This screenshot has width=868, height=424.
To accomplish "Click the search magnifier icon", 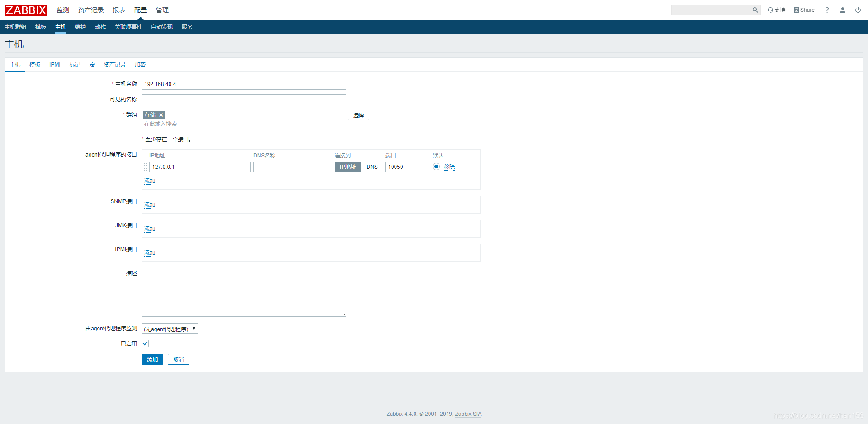I will pos(755,10).
